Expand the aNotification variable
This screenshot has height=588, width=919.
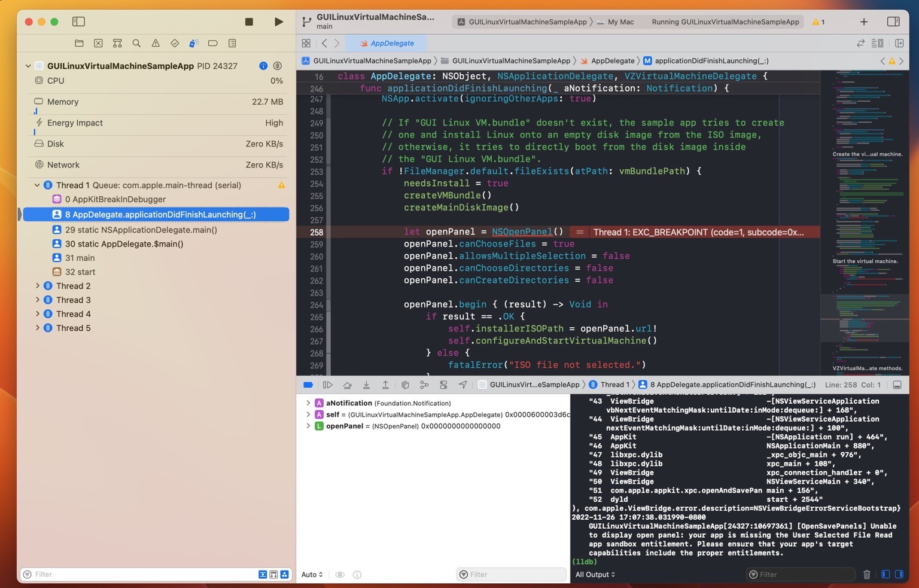(x=308, y=403)
